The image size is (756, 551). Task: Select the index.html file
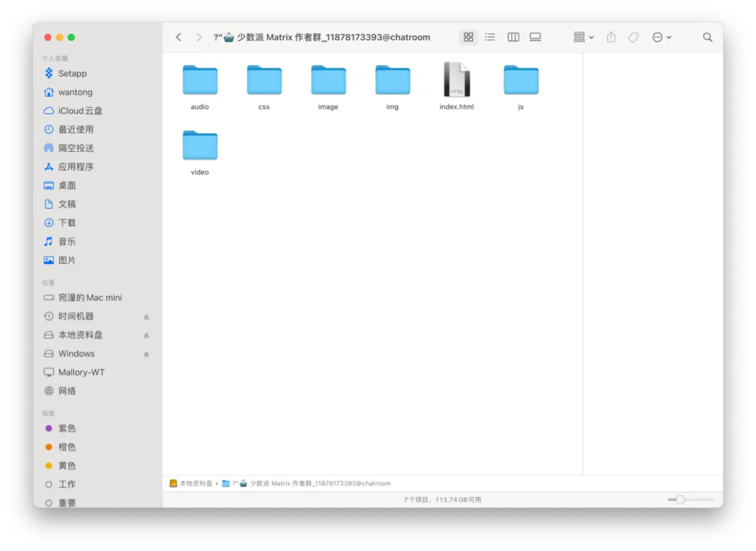[x=456, y=87]
